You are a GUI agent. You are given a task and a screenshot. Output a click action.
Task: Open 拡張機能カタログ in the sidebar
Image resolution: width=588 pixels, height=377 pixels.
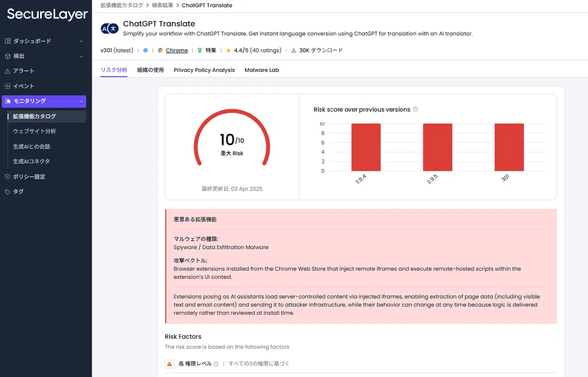pos(47,117)
